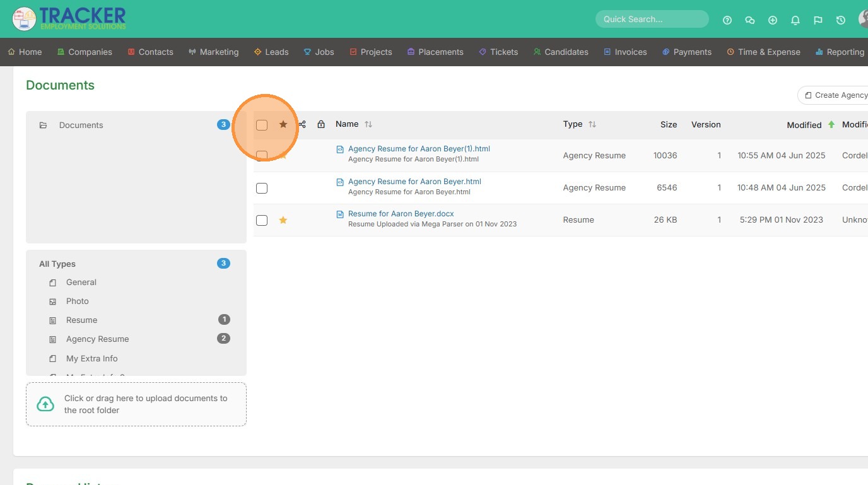Screen dimensions: 868x485
Task: Sort documents by Type arrows
Action: pos(592,124)
